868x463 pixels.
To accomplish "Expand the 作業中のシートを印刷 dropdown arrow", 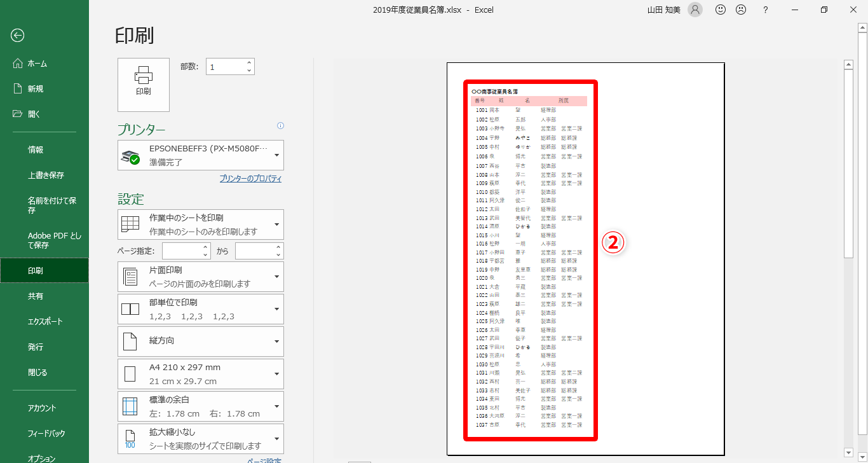I will tap(277, 225).
